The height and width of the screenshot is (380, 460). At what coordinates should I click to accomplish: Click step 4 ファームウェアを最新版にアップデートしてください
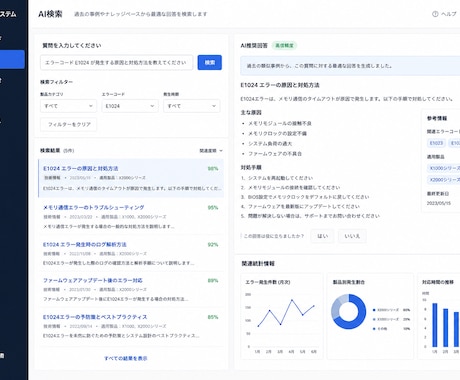click(300, 206)
